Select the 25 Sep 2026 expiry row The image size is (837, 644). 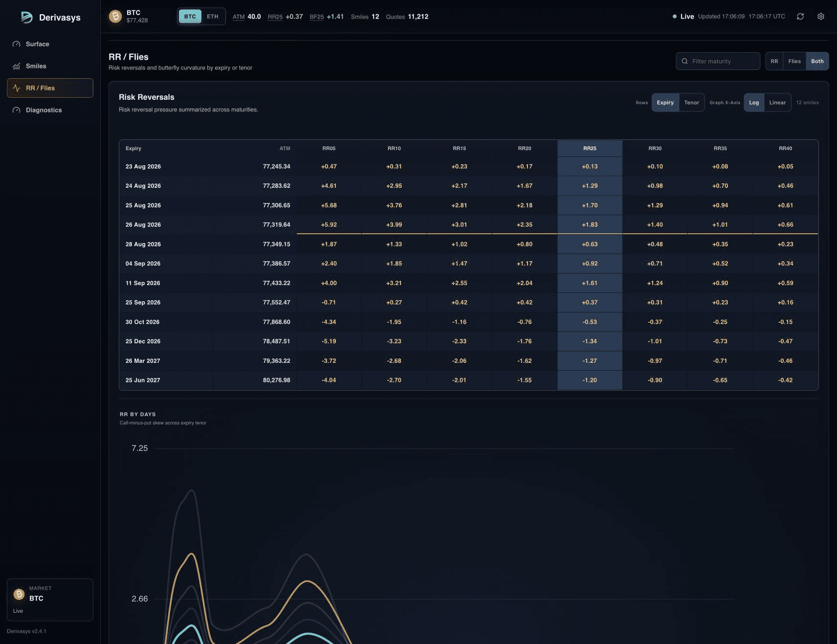click(468, 303)
